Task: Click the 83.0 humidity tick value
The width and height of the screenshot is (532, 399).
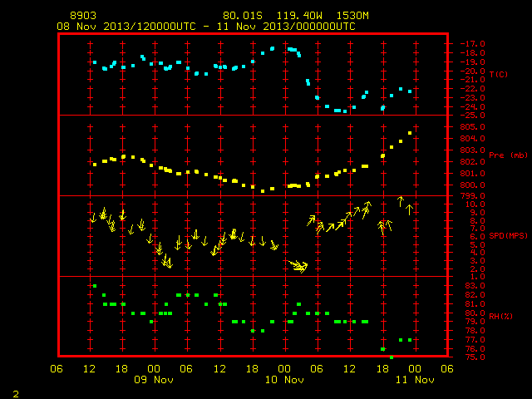Action: click(475, 286)
